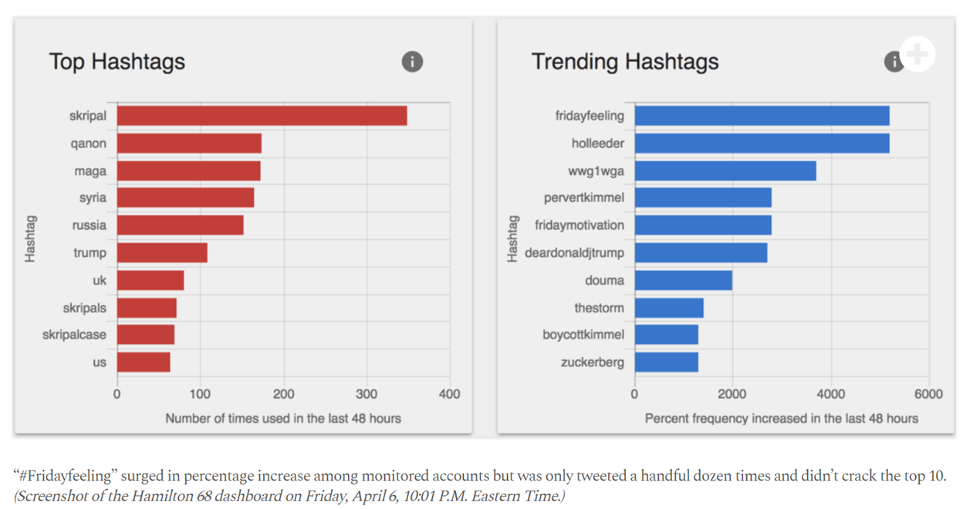Click the zuckerberg blue bar
This screenshot has width=980, height=509.
[666, 362]
